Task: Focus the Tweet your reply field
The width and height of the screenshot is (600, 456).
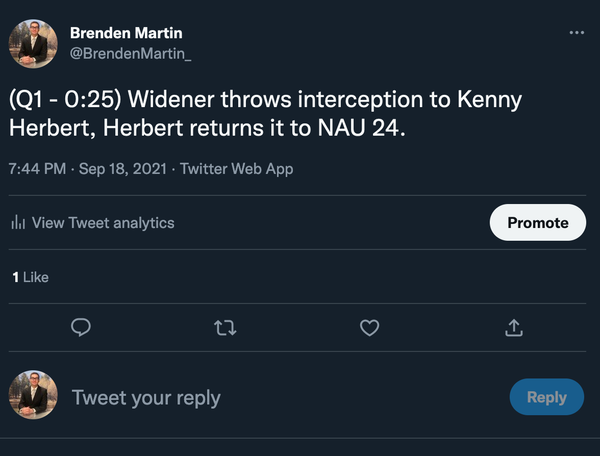Action: [146, 397]
